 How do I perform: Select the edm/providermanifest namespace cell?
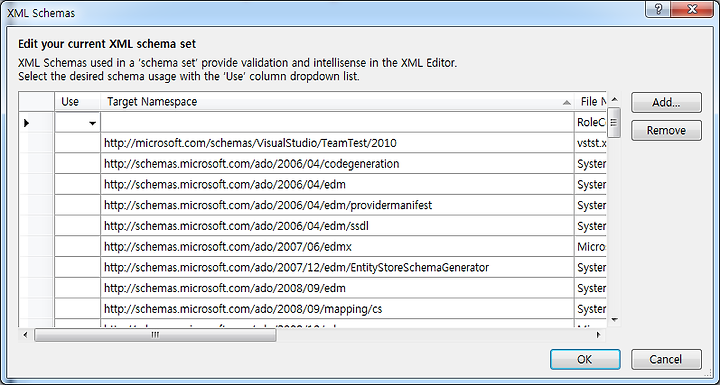point(338,205)
